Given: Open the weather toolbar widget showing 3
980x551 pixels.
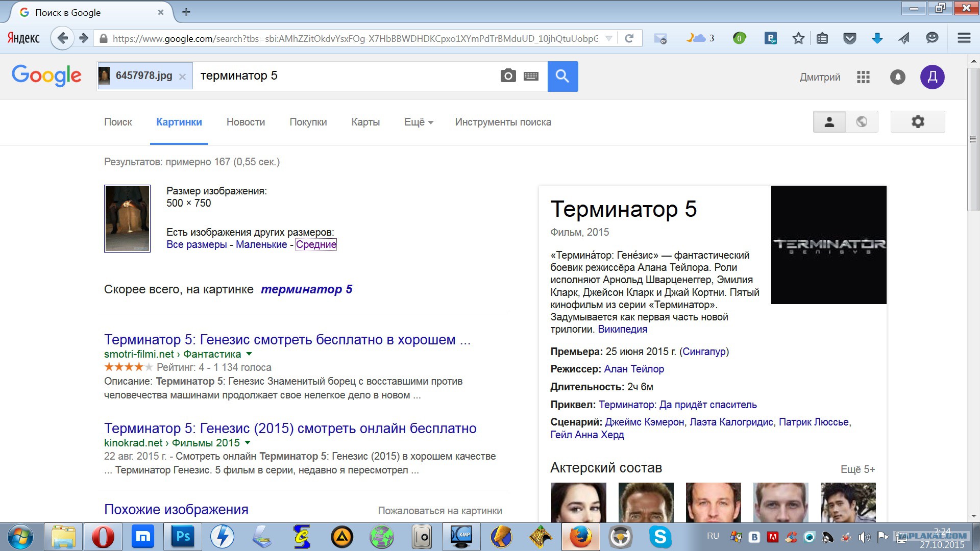Looking at the screenshot, I should click(700, 38).
